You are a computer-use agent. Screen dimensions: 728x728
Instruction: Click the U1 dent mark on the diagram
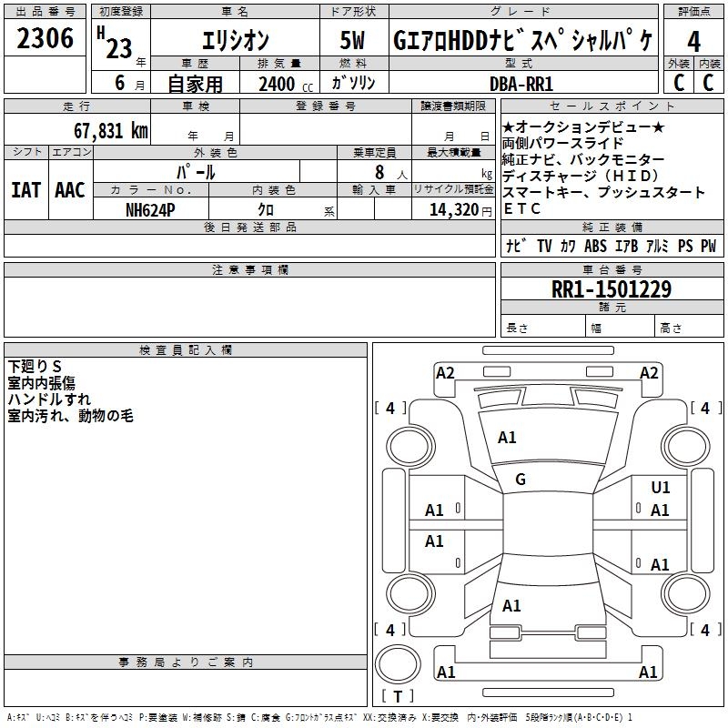(660, 488)
